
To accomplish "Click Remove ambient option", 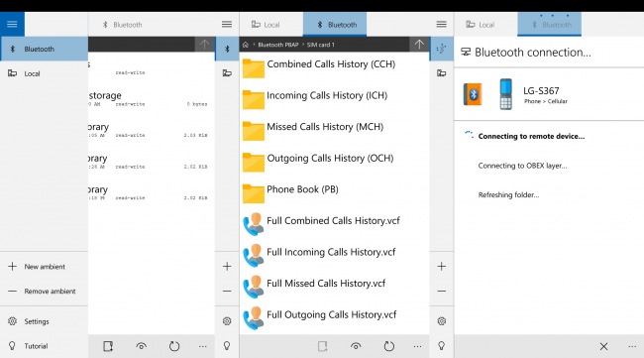I will [x=44, y=291].
